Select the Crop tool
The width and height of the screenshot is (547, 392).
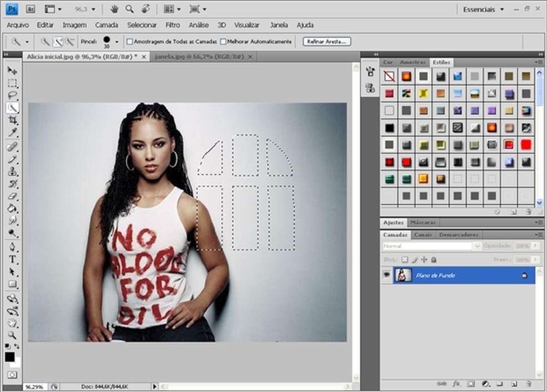click(12, 120)
